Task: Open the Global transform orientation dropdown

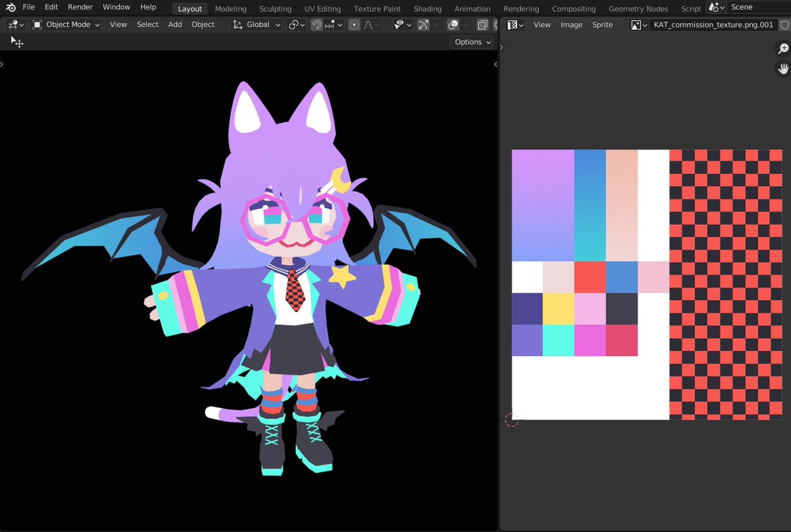Action: coord(256,24)
